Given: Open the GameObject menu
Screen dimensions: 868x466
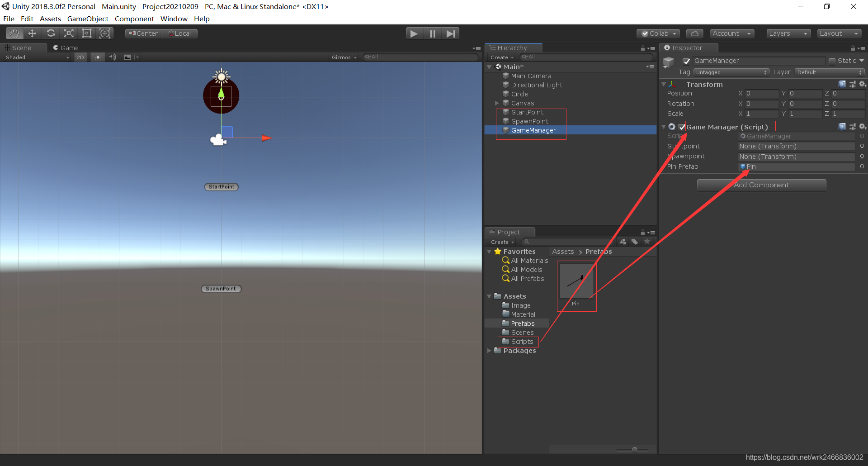Looking at the screenshot, I should 88,19.
